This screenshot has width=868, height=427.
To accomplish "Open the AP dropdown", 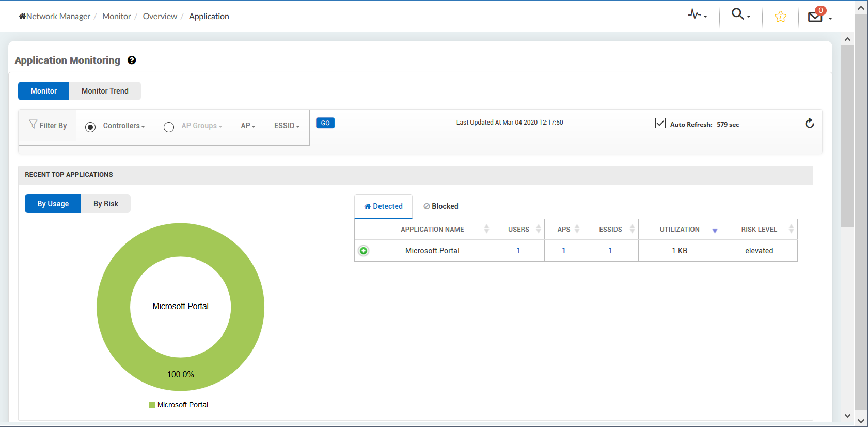I will pyautogui.click(x=248, y=126).
